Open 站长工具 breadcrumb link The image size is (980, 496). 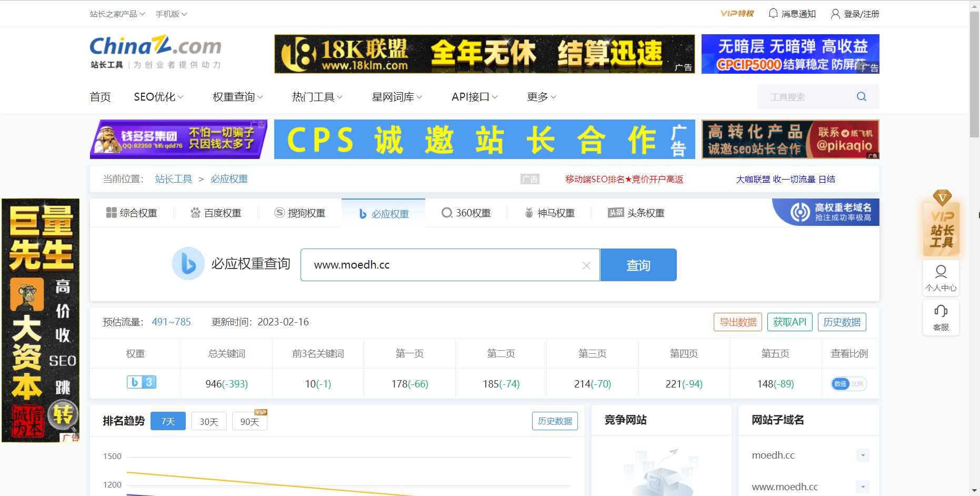[x=174, y=179]
